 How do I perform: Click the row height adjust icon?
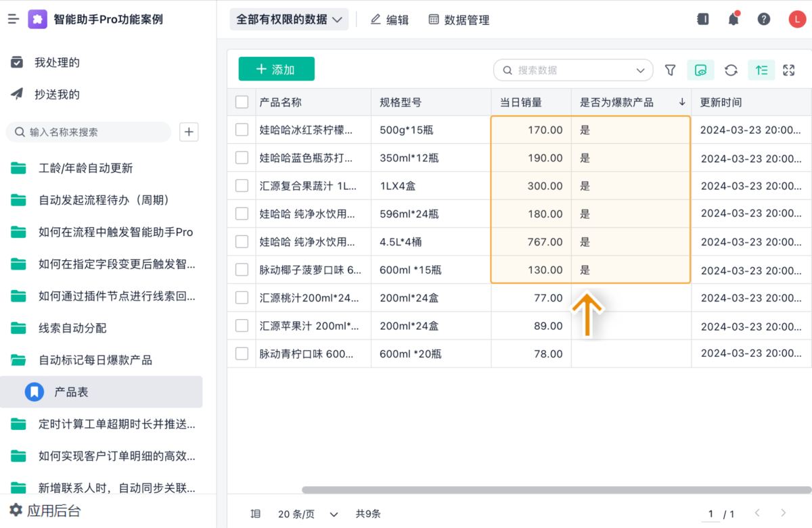click(x=761, y=70)
